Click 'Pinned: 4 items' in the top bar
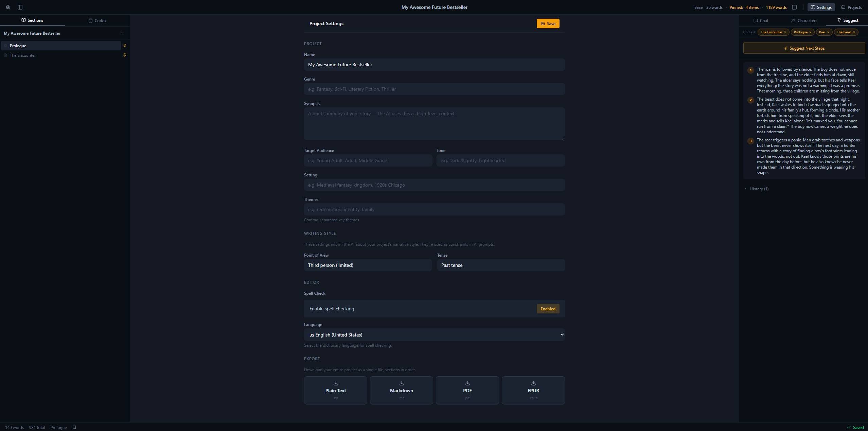The height and width of the screenshot is (431, 868). 744,7
